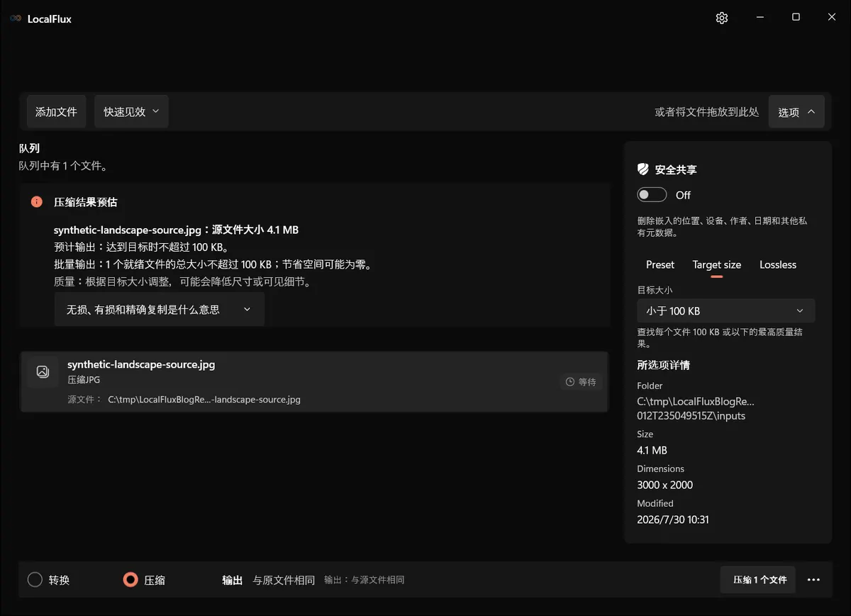Screen dimensions: 851x616
Task: Select the 压缩 radio button
Action: (130, 580)
